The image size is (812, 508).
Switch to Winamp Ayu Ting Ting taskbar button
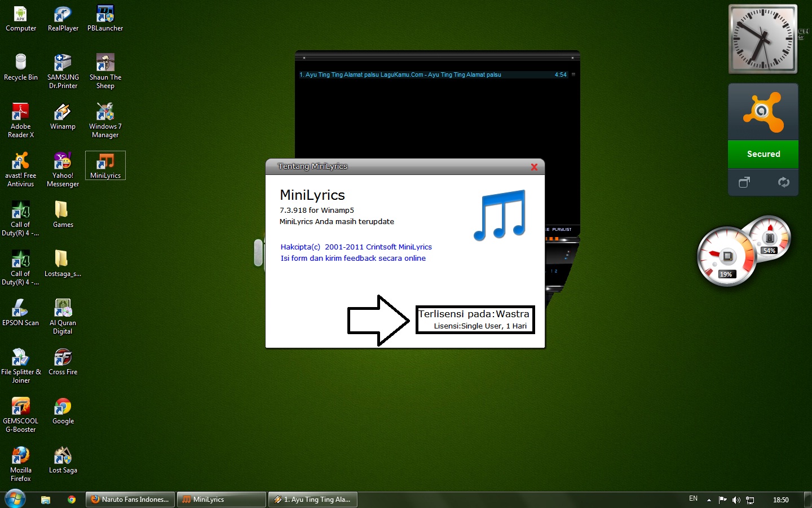point(312,500)
